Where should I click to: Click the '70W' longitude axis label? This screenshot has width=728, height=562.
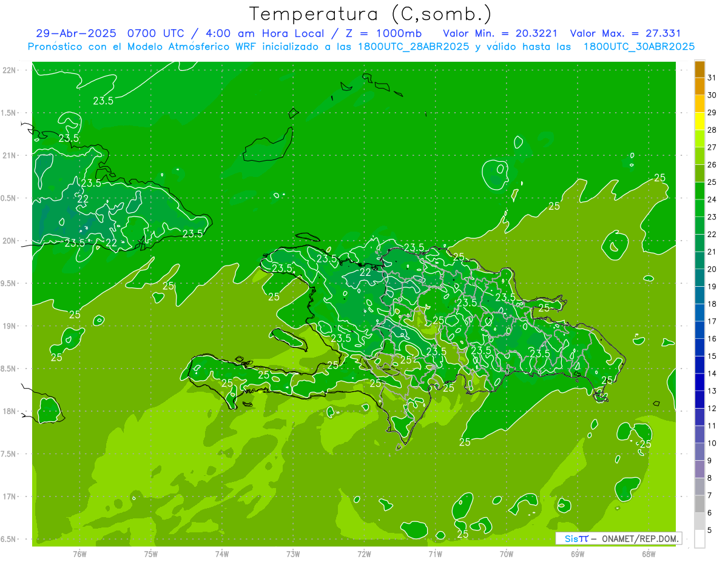coord(507,554)
